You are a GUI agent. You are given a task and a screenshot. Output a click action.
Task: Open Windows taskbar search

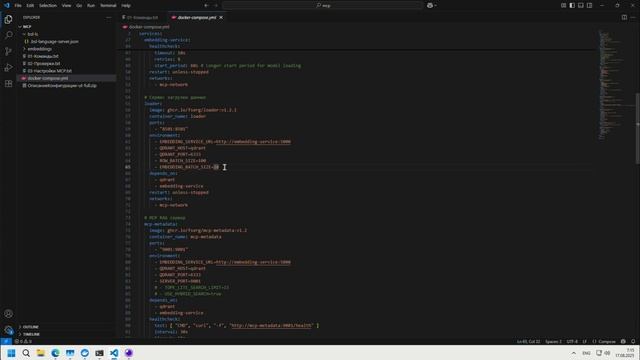[26, 353]
